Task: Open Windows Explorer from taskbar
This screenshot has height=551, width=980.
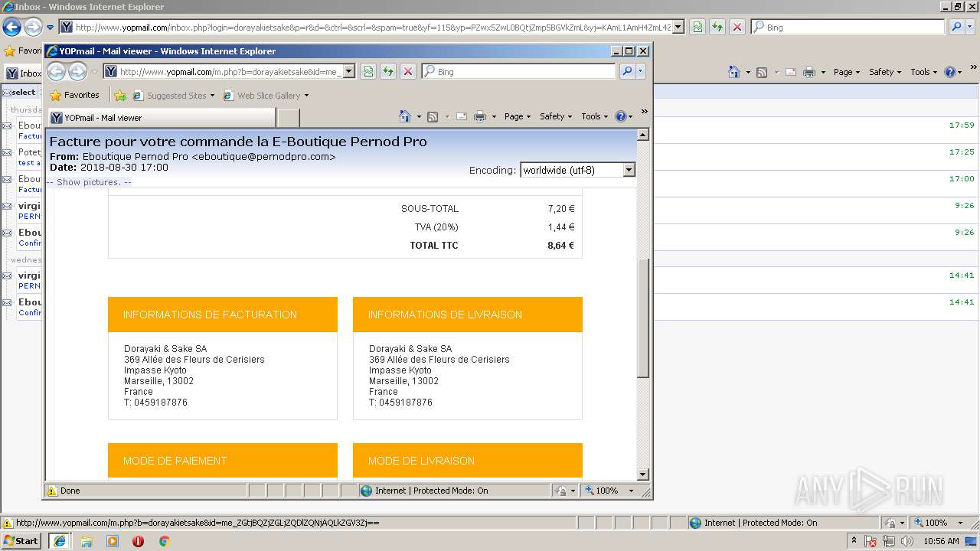Action: point(87,541)
